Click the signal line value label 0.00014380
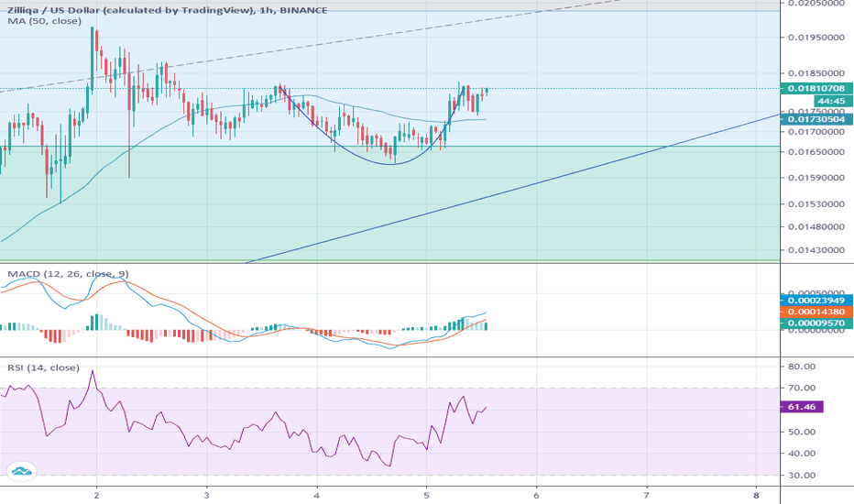Screen dimensions: 854x504 coord(816,312)
